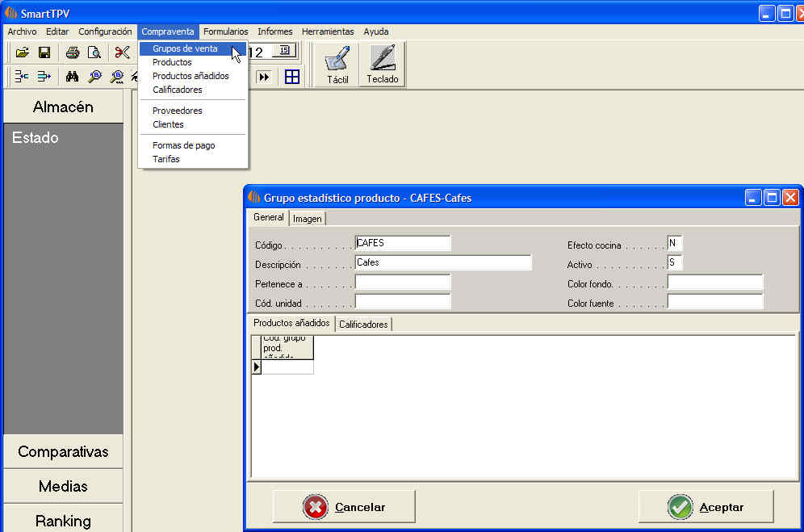Close the Compraventa menu from menu bar

pyautogui.click(x=168, y=31)
